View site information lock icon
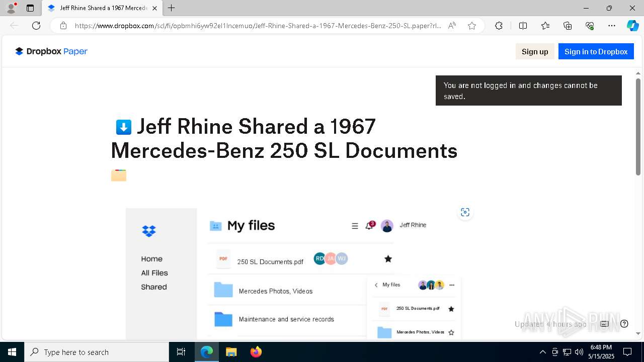 tap(63, 26)
